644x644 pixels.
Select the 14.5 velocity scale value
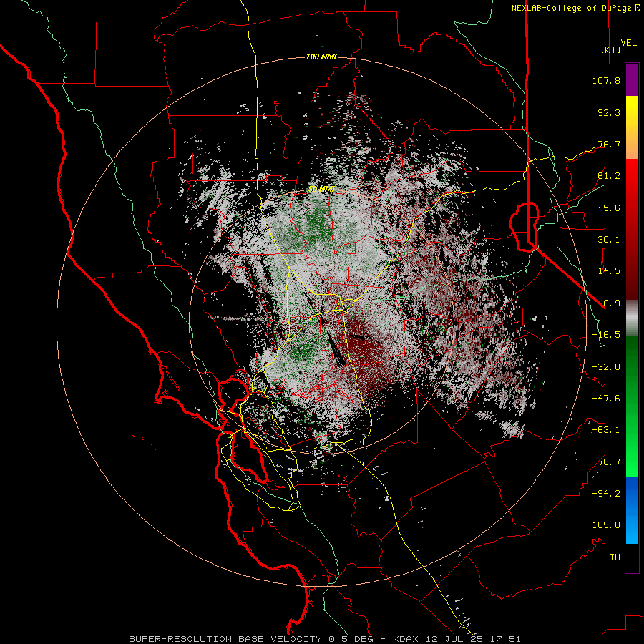click(x=609, y=271)
